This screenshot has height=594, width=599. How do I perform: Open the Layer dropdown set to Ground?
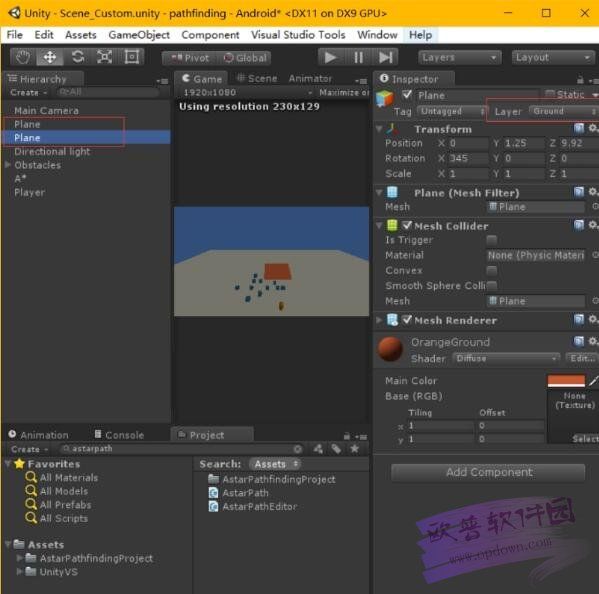pos(564,111)
